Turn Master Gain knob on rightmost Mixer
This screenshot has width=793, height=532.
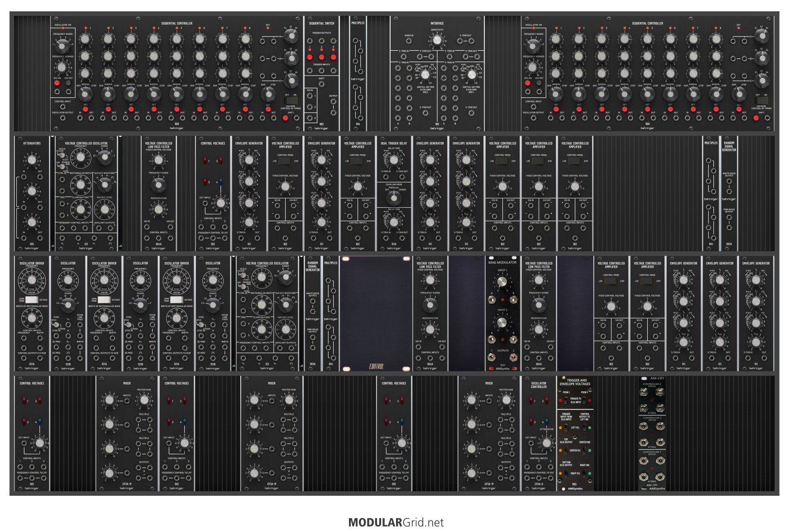506,400
